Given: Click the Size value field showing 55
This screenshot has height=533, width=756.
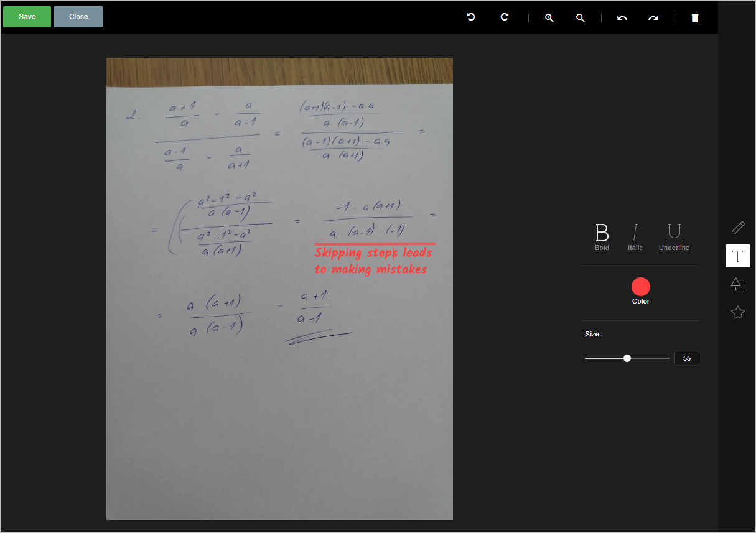Looking at the screenshot, I should (x=687, y=358).
